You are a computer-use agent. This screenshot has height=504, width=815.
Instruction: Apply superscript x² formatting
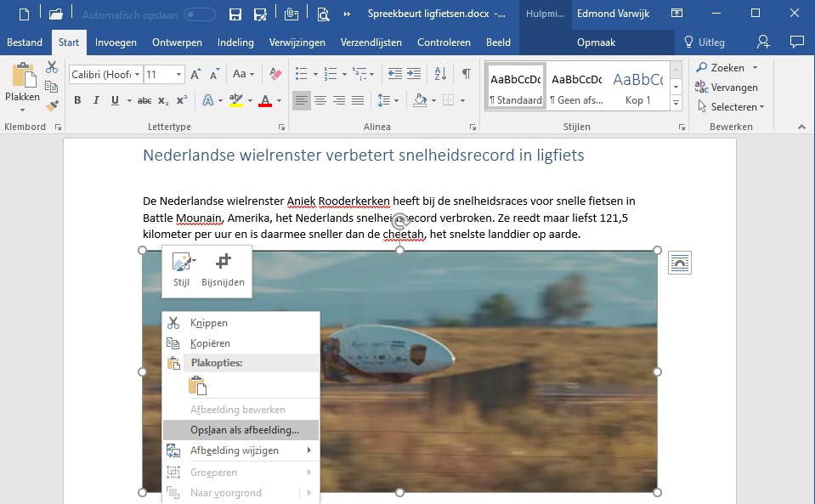coord(181,100)
